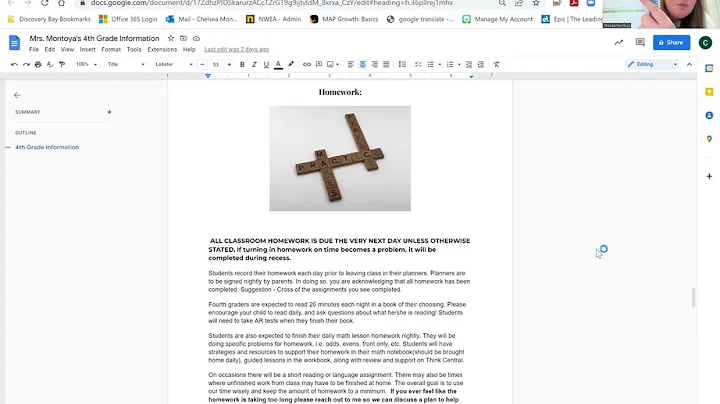Open the Editing mode dropdown
Viewport: 720px width, 404px height.
[x=652, y=64]
